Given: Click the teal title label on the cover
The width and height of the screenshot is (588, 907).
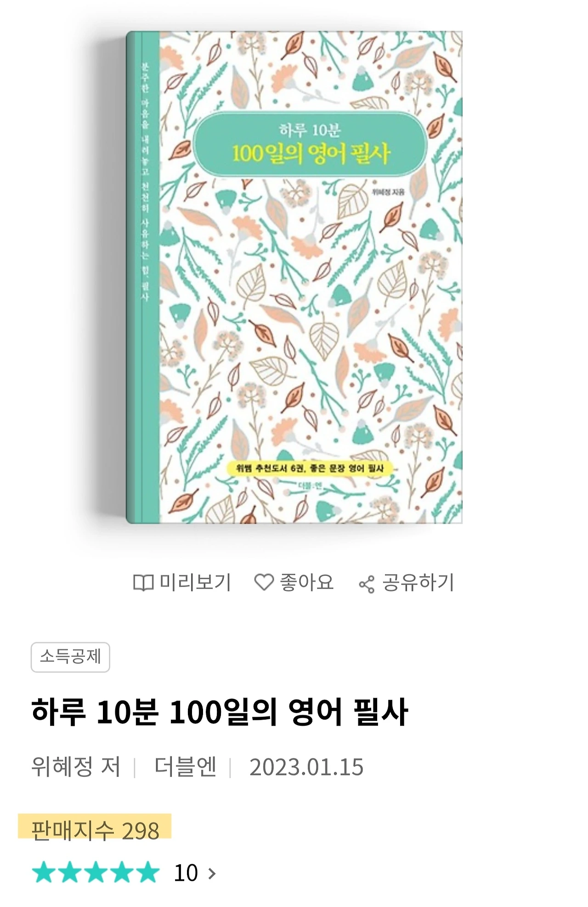Looking at the screenshot, I should click(x=310, y=144).
